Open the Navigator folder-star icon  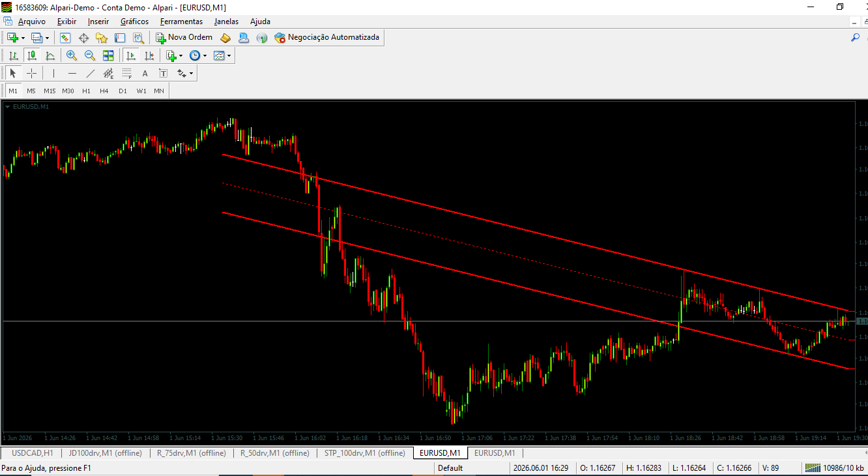102,38
